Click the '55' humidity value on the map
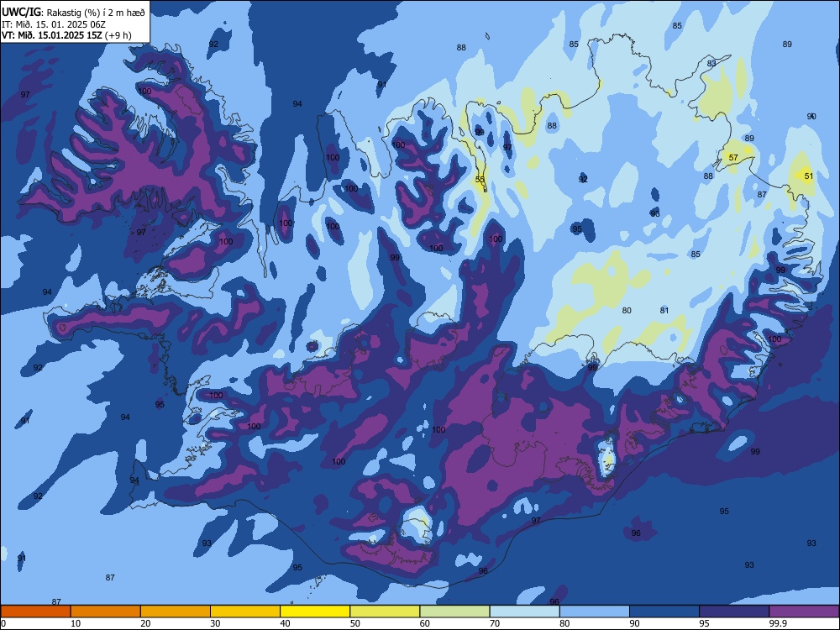Image resolution: width=840 pixels, height=630 pixels. tap(480, 180)
